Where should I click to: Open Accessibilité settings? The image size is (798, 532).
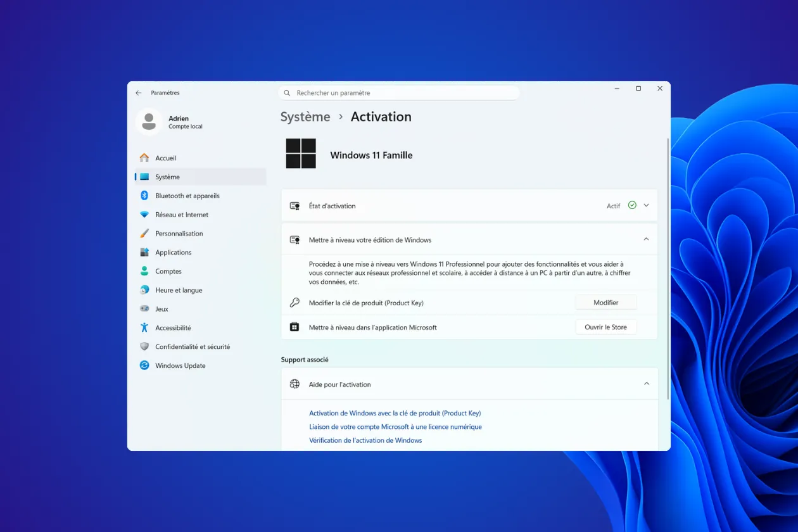point(200,327)
